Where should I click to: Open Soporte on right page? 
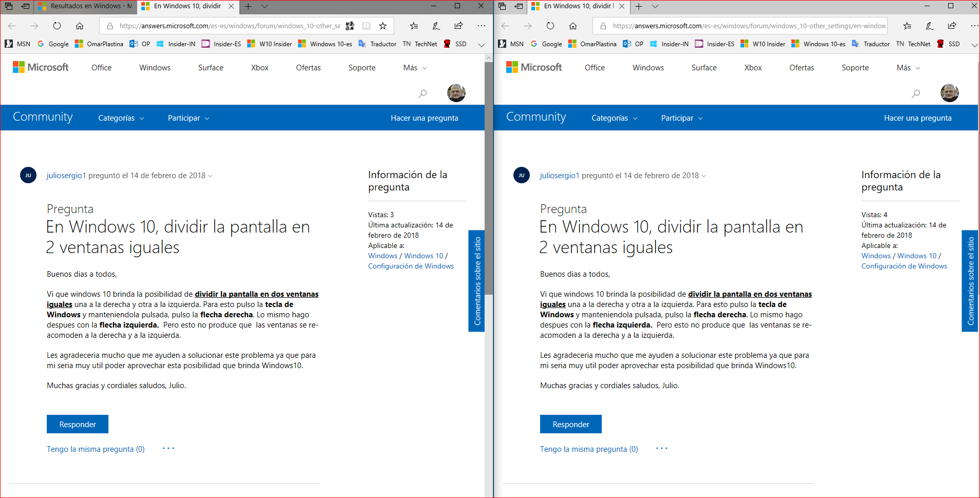tap(855, 68)
